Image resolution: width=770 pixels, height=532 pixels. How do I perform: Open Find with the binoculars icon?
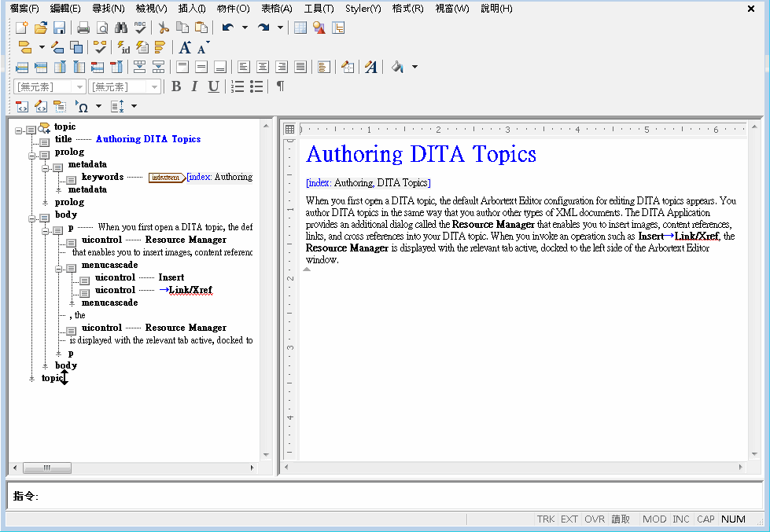(x=121, y=28)
